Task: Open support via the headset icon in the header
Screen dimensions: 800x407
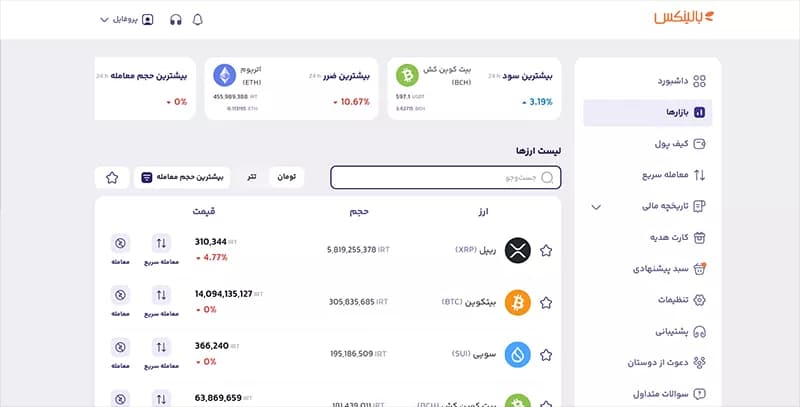Action: (176, 19)
